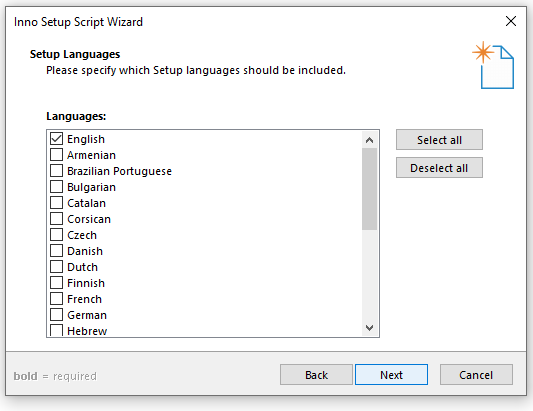This screenshot has width=533, height=411.
Task: Uncheck the English language checkbox
Action: pos(56,139)
